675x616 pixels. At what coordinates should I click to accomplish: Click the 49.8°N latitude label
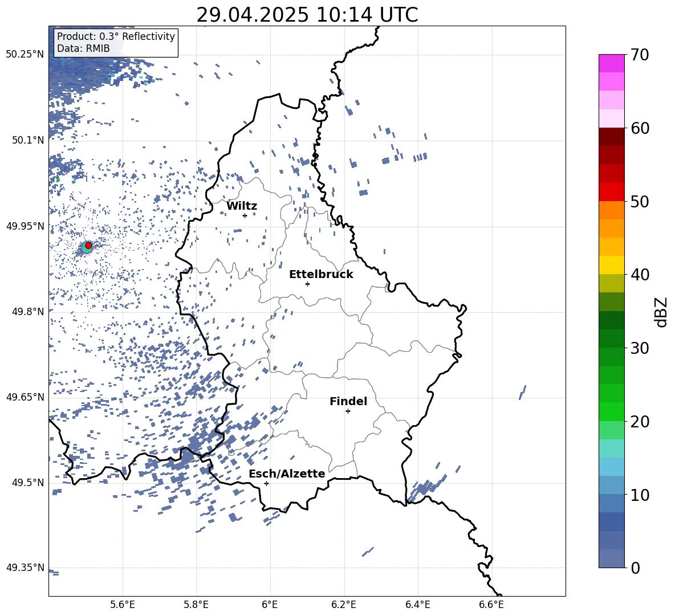point(28,312)
